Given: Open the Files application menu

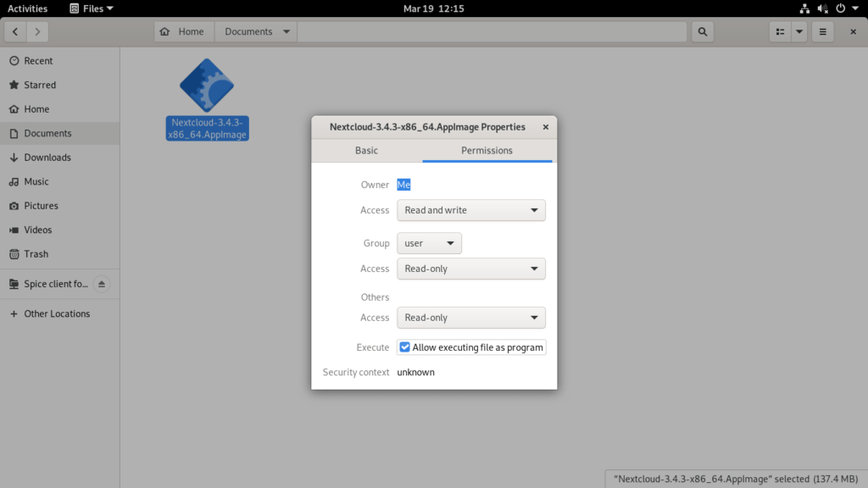Looking at the screenshot, I should (92, 8).
